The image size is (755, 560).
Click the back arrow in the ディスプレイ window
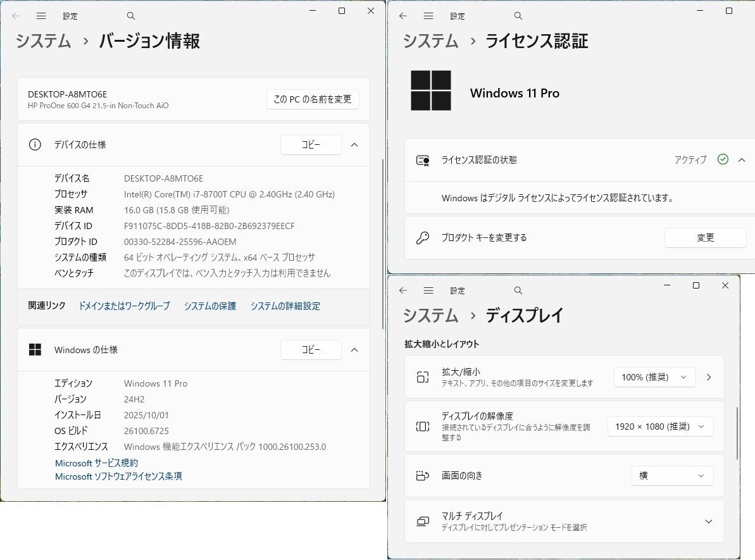click(x=403, y=290)
